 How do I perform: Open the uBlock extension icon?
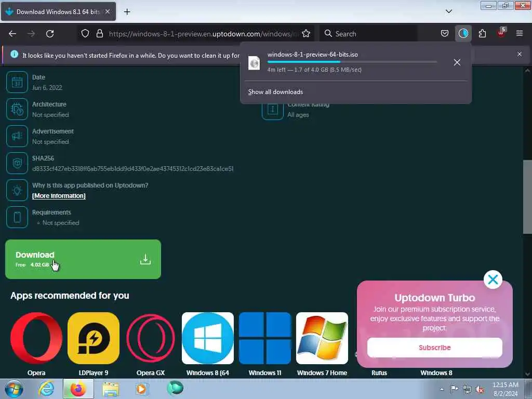click(x=501, y=33)
